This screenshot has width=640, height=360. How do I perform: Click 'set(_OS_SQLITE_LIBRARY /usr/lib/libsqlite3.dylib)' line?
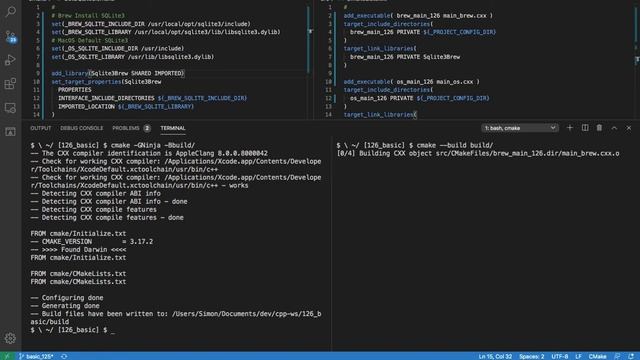click(133, 57)
